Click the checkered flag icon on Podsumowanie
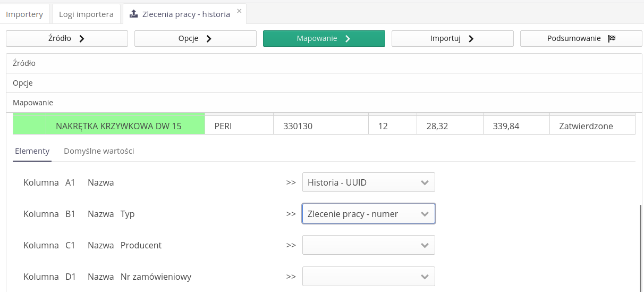 click(x=612, y=39)
